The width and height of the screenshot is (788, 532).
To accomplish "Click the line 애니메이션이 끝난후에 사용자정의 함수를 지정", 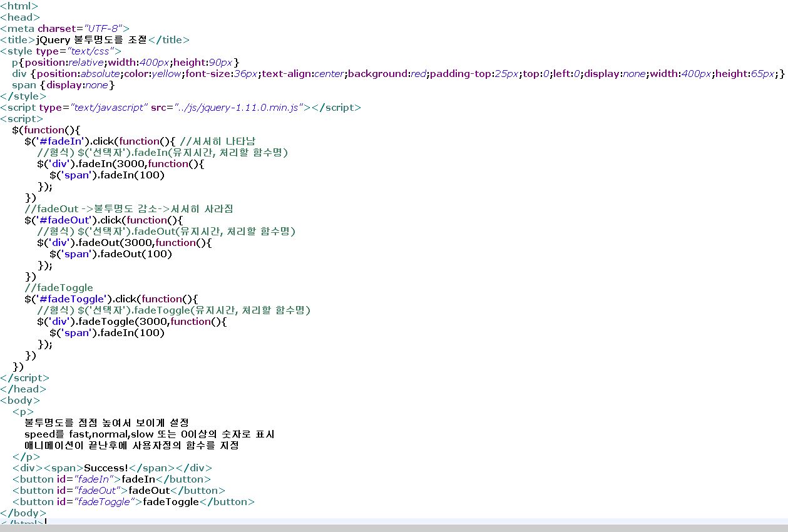I will pos(132,445).
